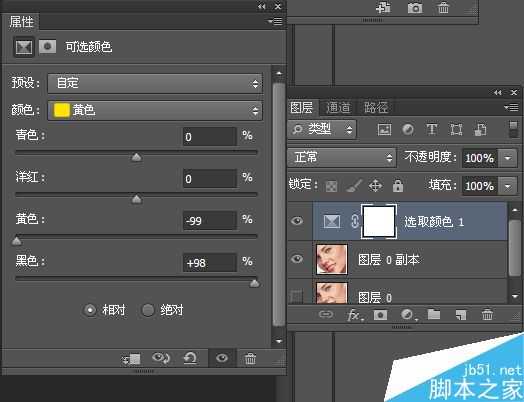Click the adjustment layer filter icon
This screenshot has width=524, height=402.
coord(408,129)
